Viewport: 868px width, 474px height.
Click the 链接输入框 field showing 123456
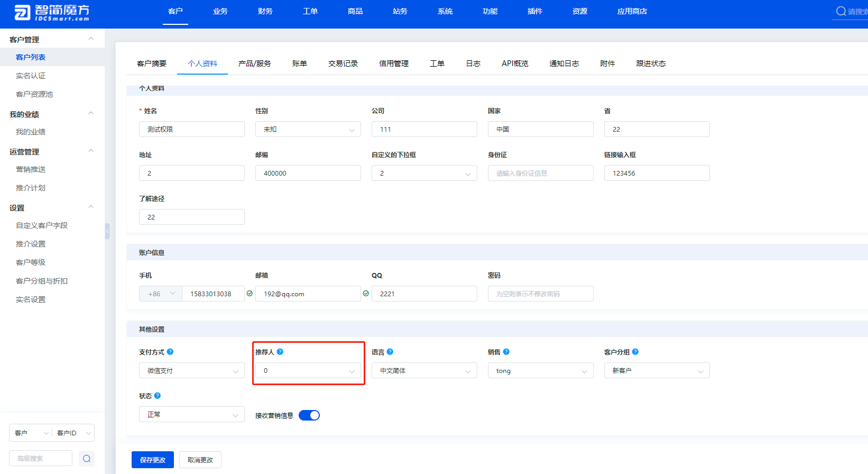(x=657, y=173)
